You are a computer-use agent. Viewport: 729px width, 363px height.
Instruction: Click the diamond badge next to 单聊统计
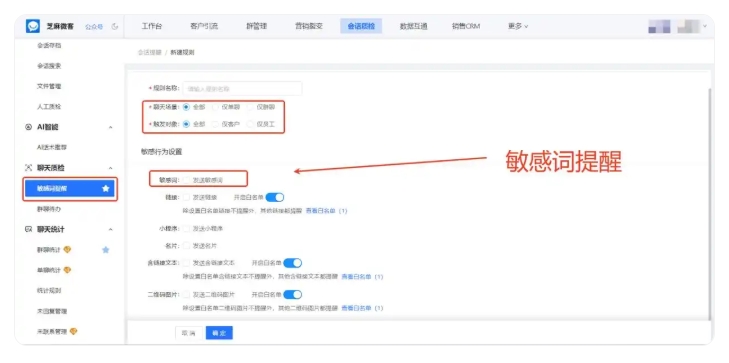tap(67, 270)
